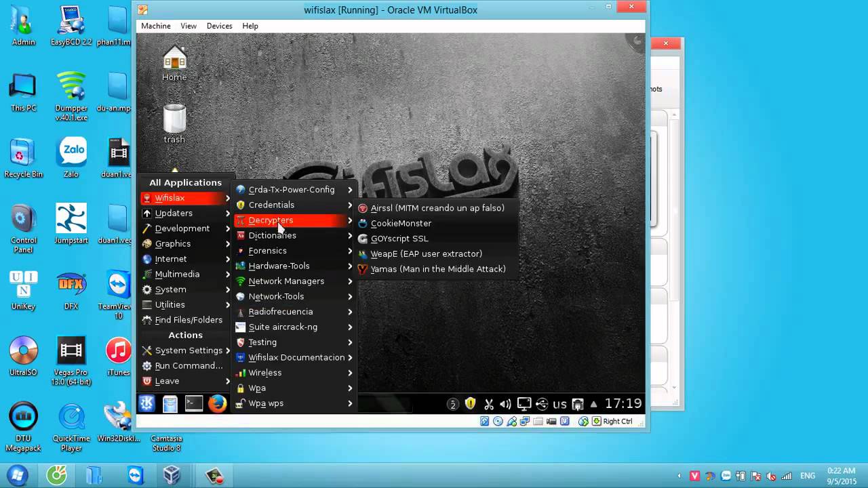868x488 pixels.
Task: Open Wifislax Documentacion submenu
Action: point(294,357)
